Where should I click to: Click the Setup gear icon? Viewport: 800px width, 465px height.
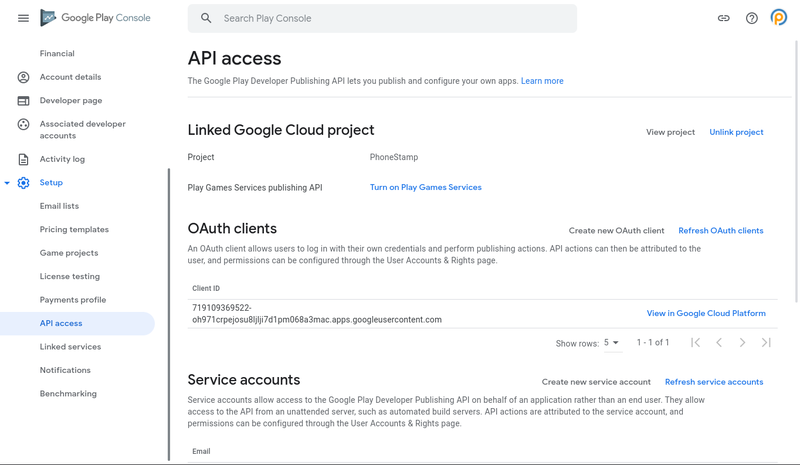tap(23, 183)
